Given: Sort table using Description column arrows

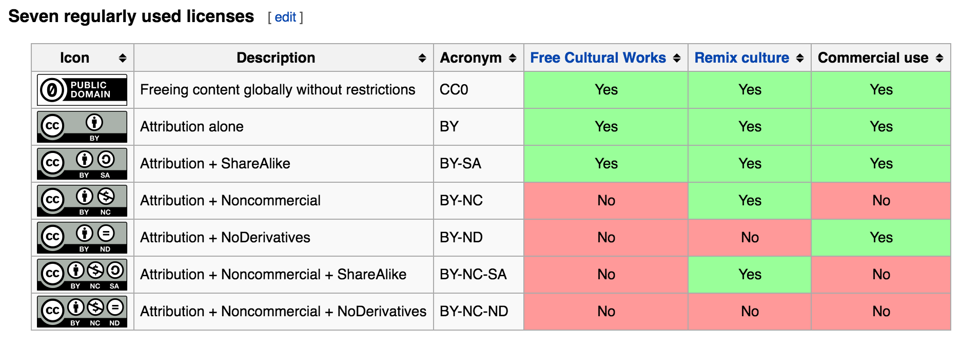Looking at the screenshot, I should pyautogui.click(x=422, y=58).
